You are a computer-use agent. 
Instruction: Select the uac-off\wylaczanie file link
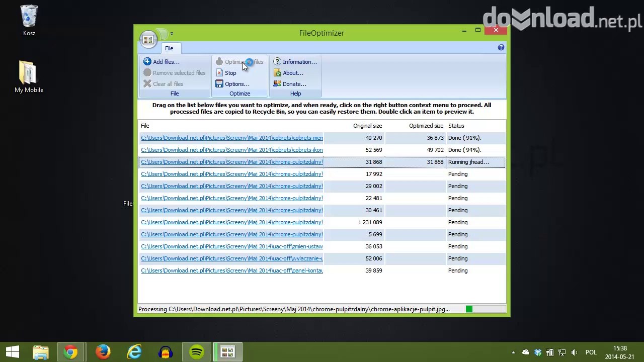[232, 258]
